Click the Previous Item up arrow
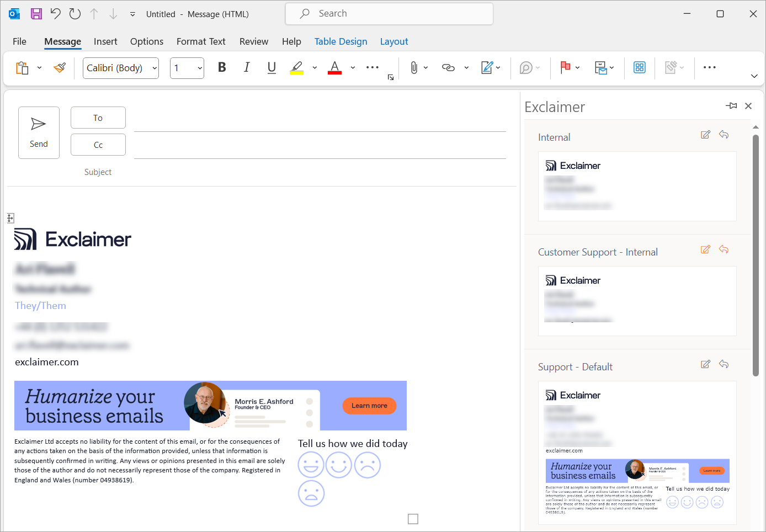Viewport: 766px width, 532px height. pyautogui.click(x=94, y=14)
